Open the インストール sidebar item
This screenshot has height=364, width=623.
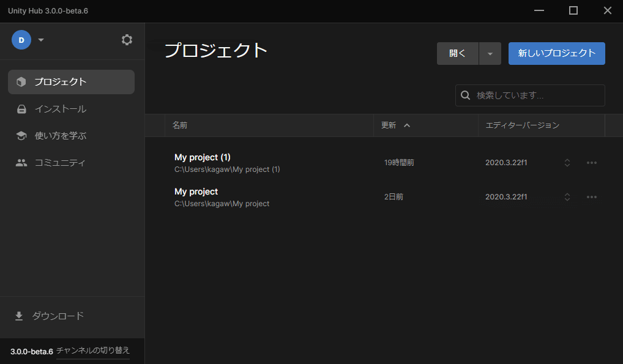click(71, 109)
